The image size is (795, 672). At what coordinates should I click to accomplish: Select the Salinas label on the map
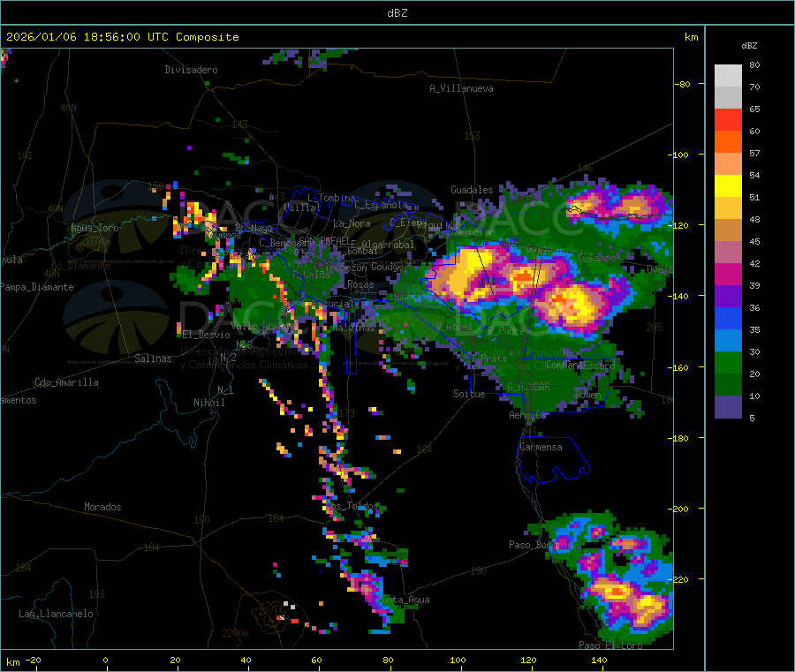point(155,359)
